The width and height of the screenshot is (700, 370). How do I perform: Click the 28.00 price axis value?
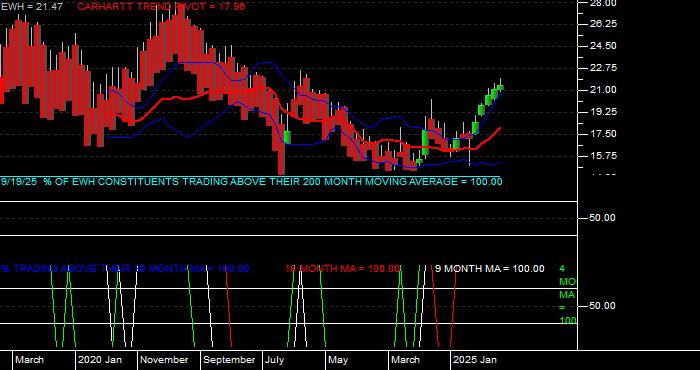pyautogui.click(x=603, y=4)
